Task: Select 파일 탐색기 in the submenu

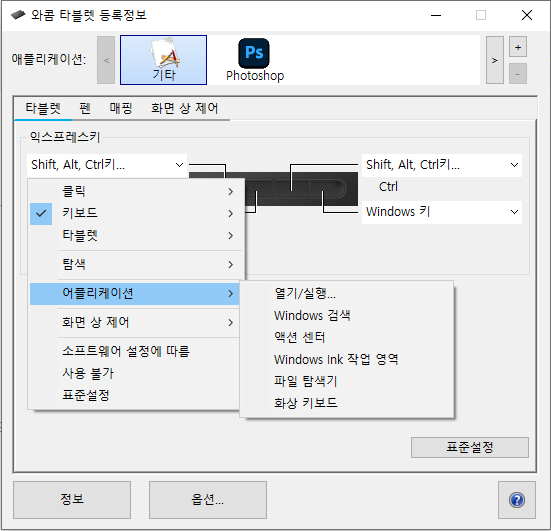Action: pyautogui.click(x=346, y=381)
